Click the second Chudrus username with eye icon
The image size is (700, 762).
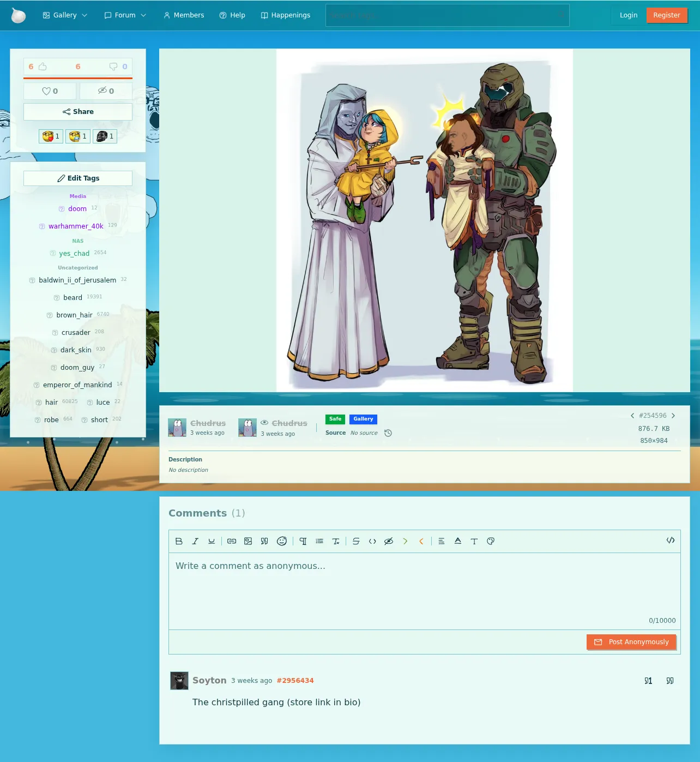[x=289, y=423]
